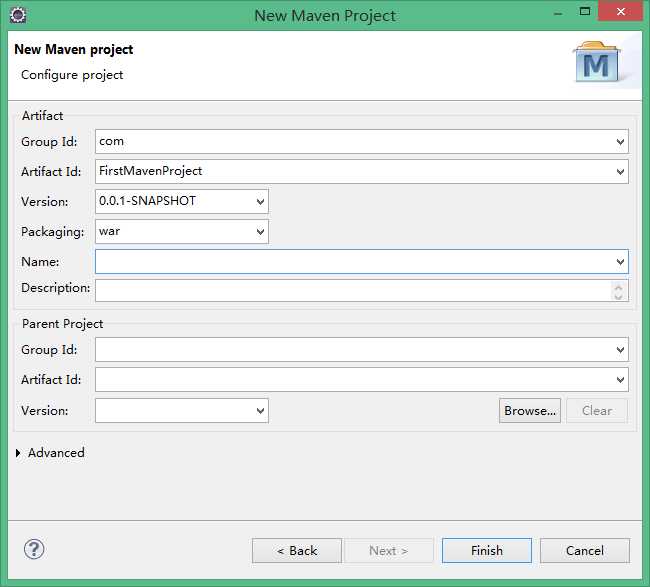Click the Browse... button
Image resolution: width=650 pixels, height=587 pixels.
pyautogui.click(x=530, y=411)
